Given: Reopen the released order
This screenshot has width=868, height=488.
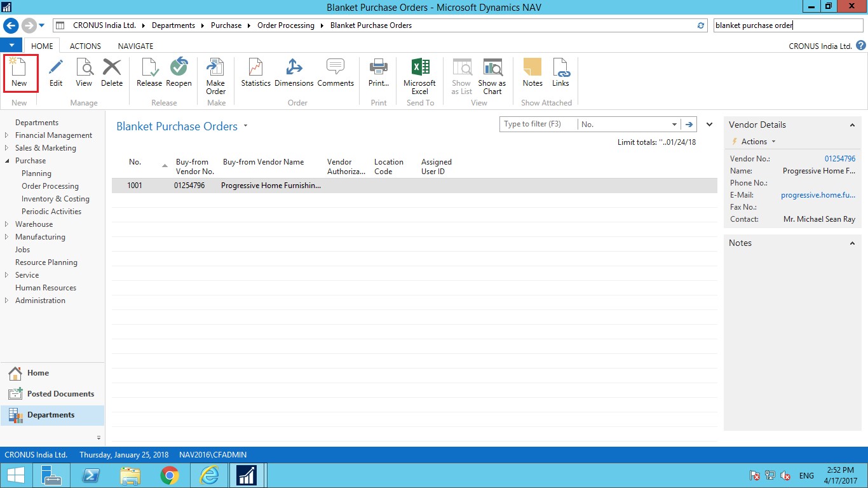Looking at the screenshot, I should coord(179,73).
